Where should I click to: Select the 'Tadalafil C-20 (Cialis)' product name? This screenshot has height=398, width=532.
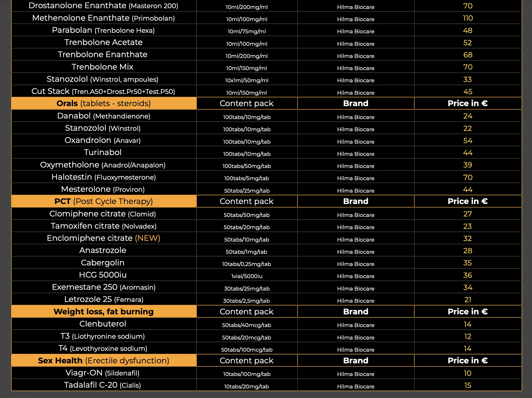[x=102, y=385]
